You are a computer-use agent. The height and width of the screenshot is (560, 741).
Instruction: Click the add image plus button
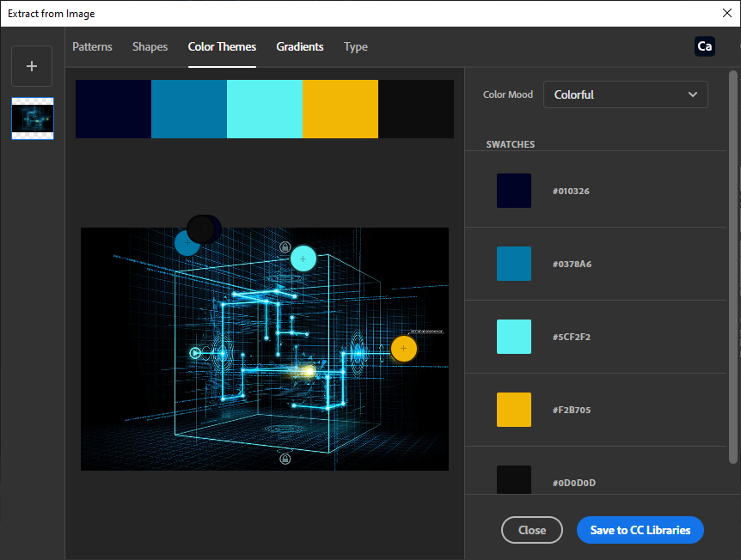click(32, 66)
